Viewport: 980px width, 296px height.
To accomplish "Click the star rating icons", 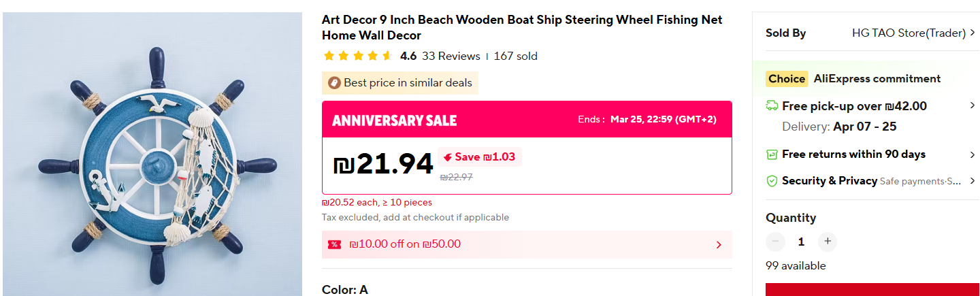I will (x=358, y=56).
